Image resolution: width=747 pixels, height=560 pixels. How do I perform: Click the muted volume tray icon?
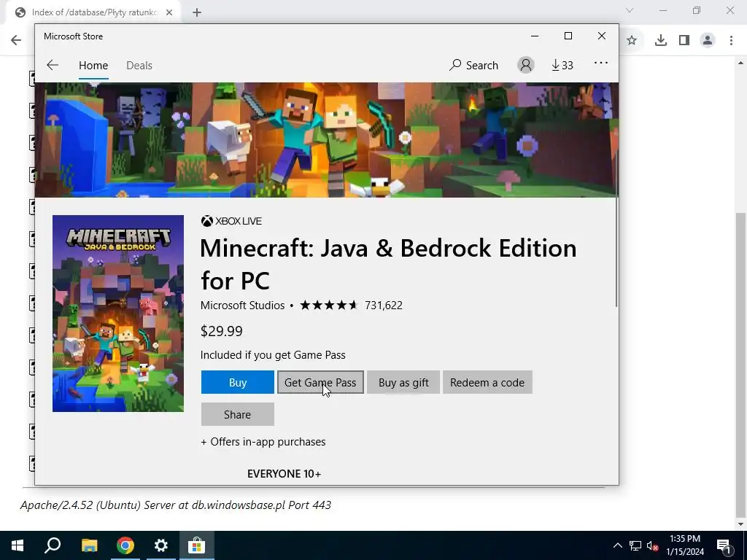click(x=653, y=545)
